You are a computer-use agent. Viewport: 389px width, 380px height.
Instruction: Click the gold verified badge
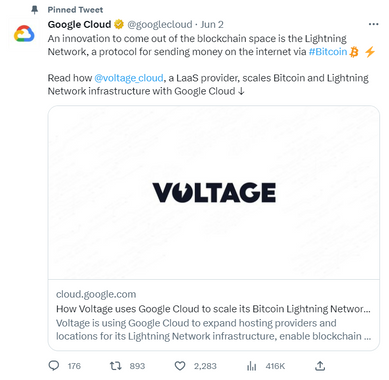coord(119,24)
